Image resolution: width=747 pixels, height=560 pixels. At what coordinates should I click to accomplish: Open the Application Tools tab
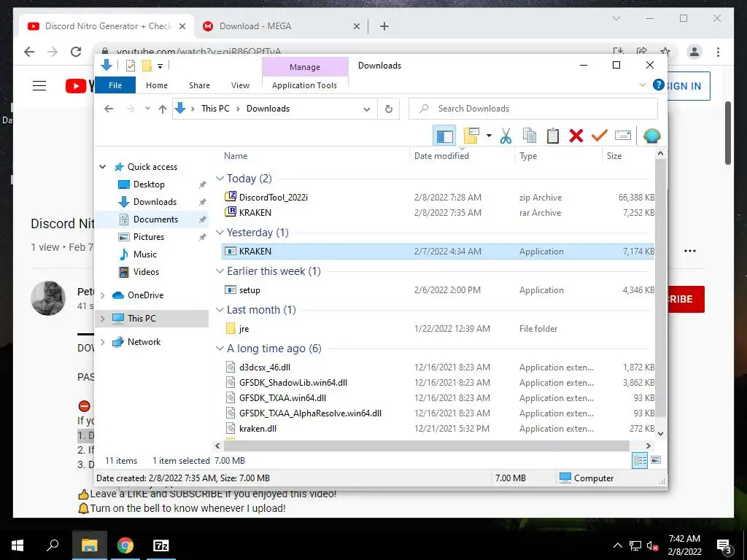click(304, 85)
